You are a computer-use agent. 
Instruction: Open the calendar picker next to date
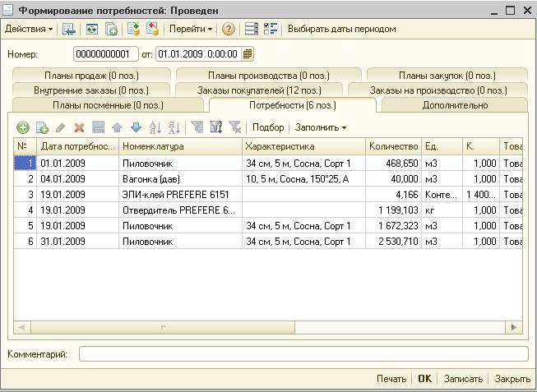pos(248,54)
